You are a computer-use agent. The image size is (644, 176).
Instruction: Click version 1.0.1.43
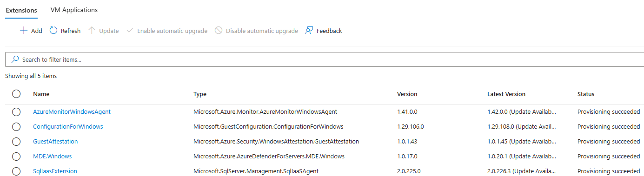[x=407, y=141]
